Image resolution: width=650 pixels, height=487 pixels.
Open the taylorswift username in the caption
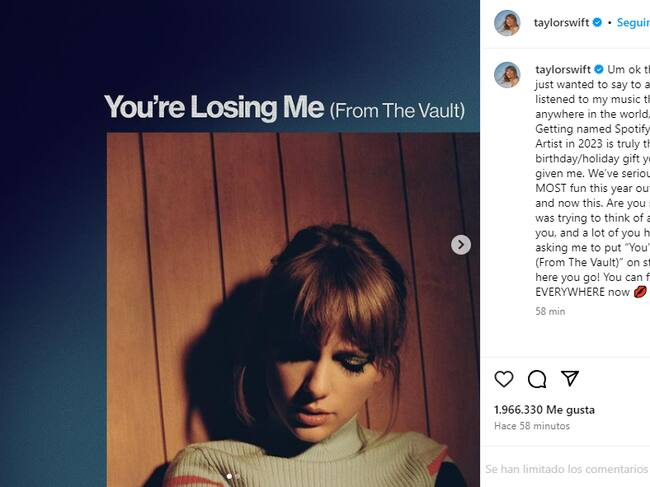(x=563, y=69)
